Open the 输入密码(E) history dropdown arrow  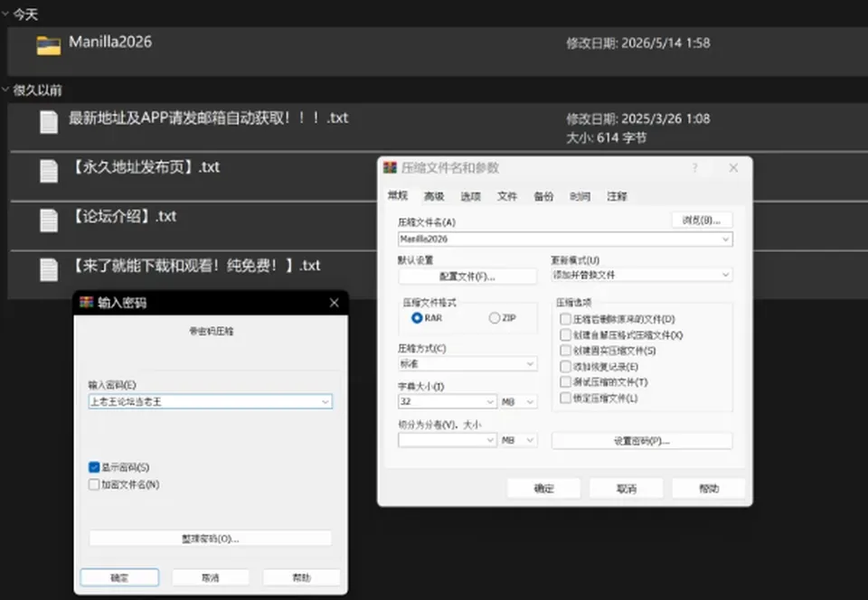click(325, 401)
